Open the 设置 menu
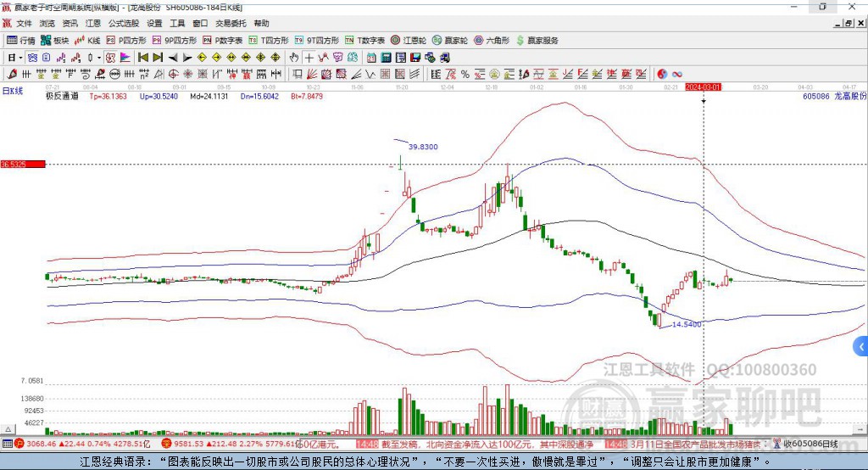This screenshot has height=470, width=868. pyautogui.click(x=154, y=23)
